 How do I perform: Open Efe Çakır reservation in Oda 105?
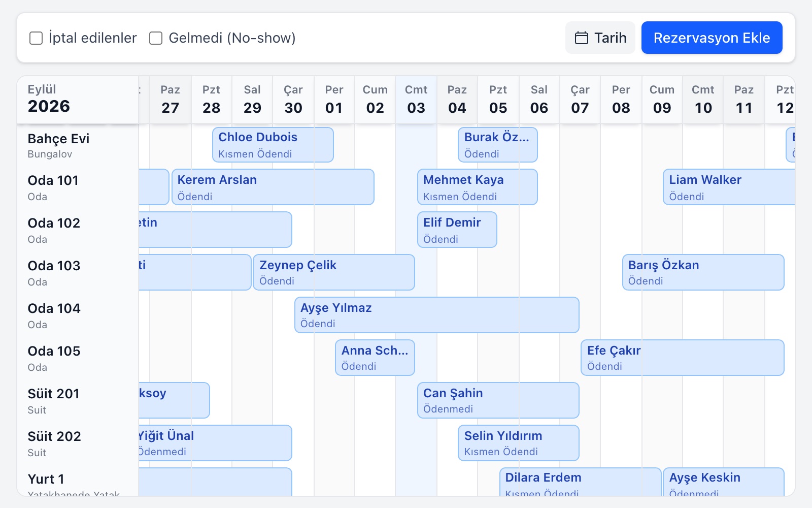683,358
